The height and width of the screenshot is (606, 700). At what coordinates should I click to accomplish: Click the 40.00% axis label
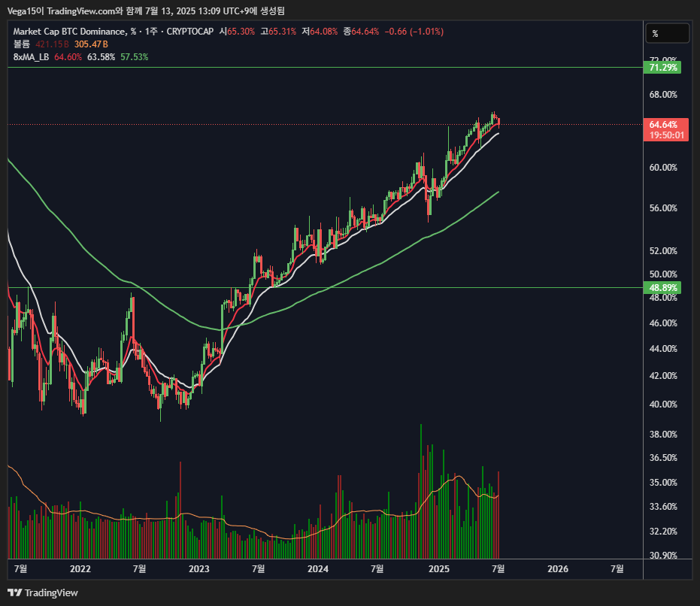663,405
